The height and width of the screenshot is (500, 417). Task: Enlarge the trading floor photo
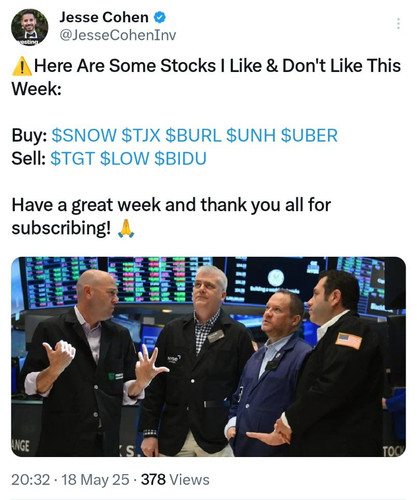(x=209, y=357)
